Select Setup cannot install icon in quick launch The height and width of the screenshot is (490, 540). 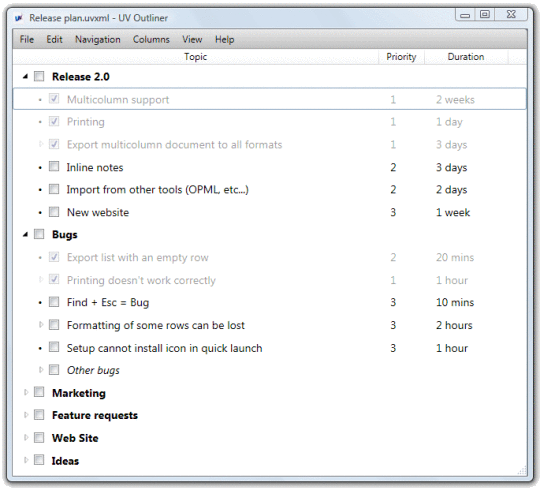tap(165, 348)
